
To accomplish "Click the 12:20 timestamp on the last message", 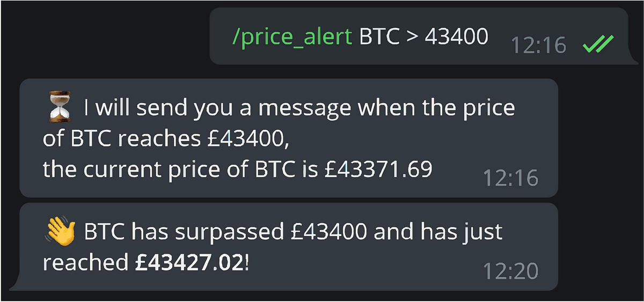I will [510, 271].
